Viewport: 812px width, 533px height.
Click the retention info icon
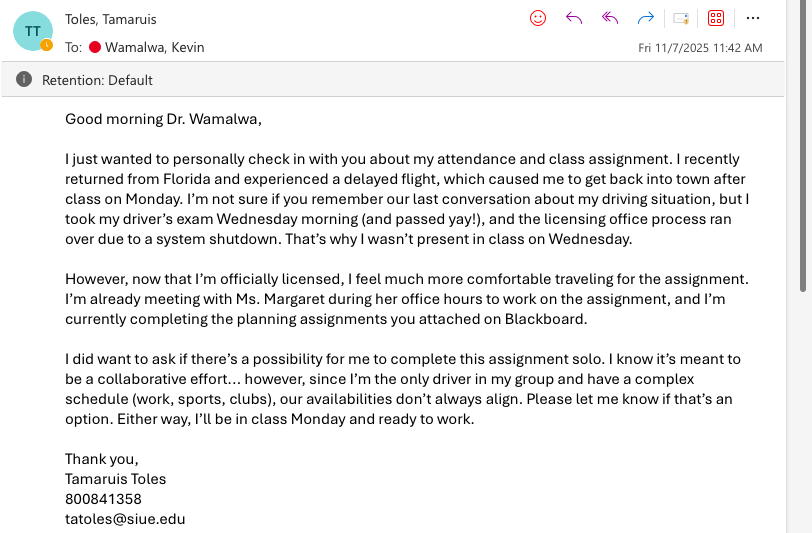coord(24,79)
